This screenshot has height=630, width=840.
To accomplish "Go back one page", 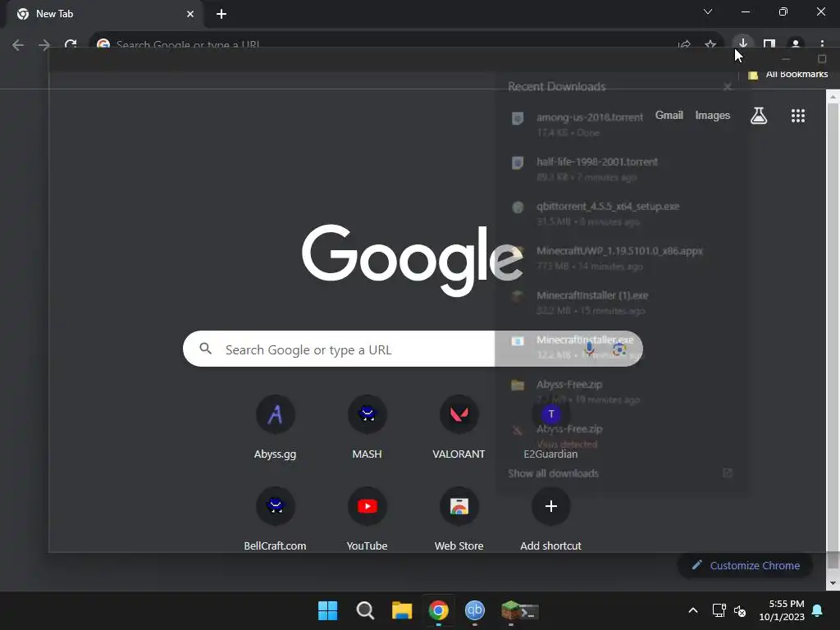I will (x=18, y=45).
